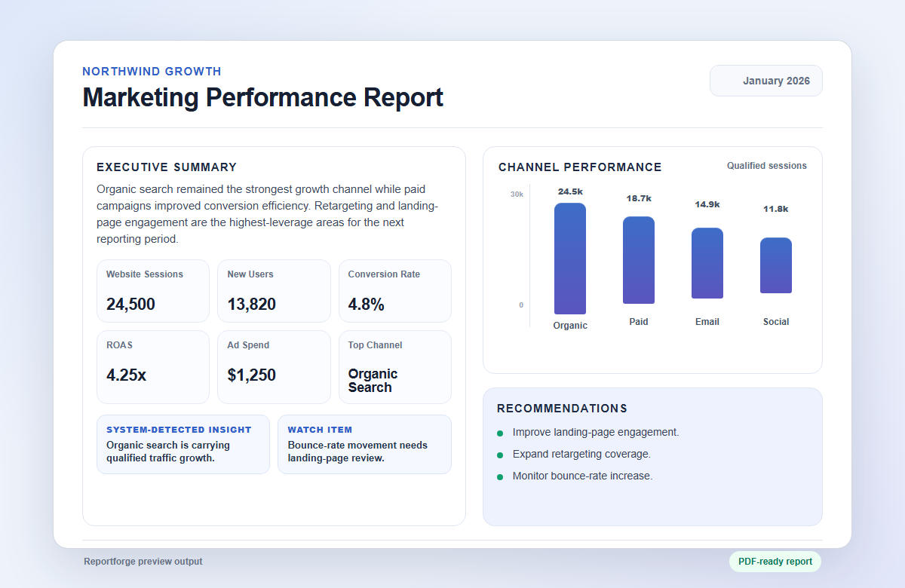Select the New Users metric card
905x588 pixels.
pos(274,291)
